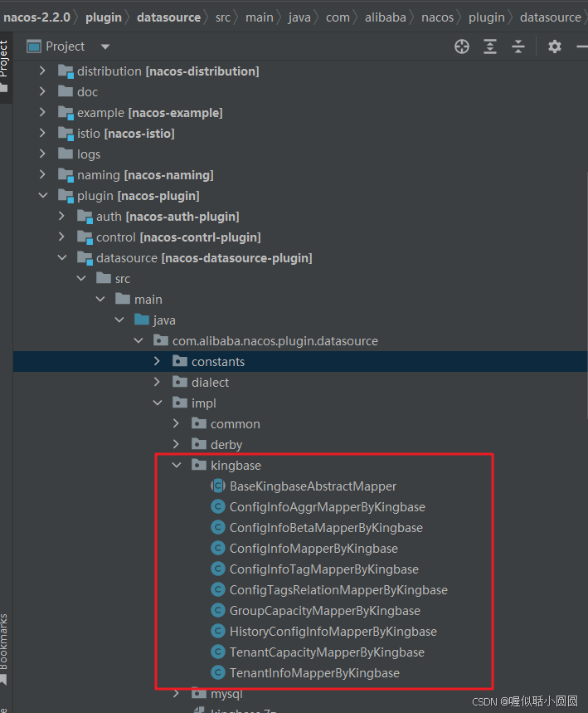Expand the constants package chevron
Image resolution: width=588 pixels, height=713 pixels.
coord(157,361)
